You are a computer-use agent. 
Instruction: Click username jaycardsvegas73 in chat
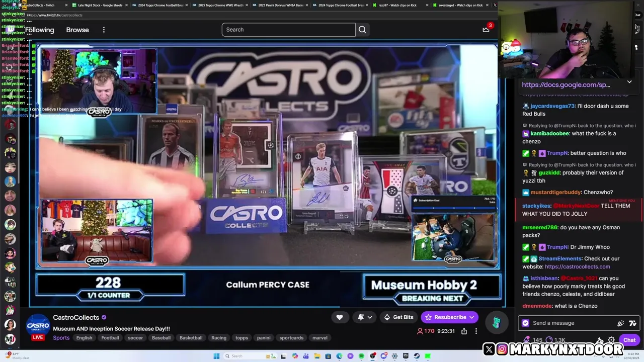[x=552, y=106]
